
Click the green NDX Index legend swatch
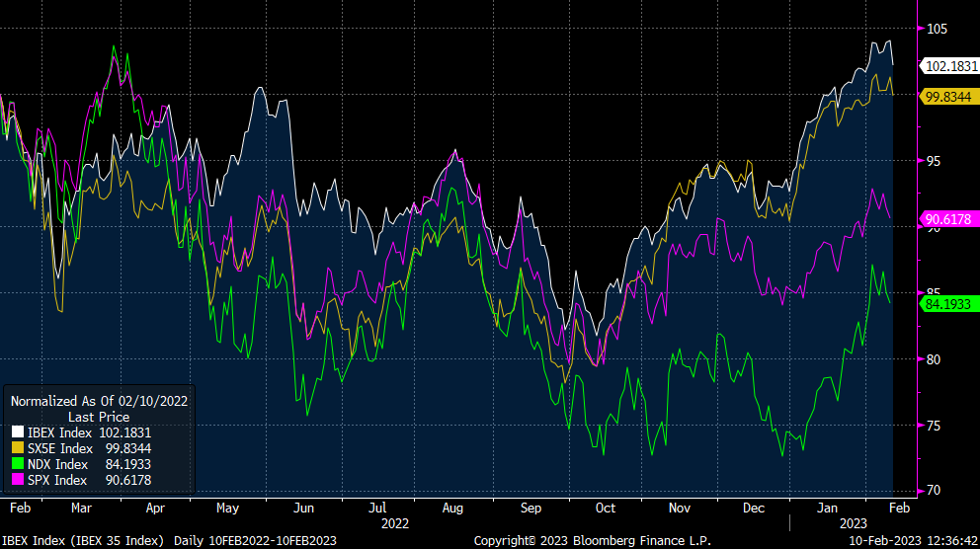click(x=17, y=464)
